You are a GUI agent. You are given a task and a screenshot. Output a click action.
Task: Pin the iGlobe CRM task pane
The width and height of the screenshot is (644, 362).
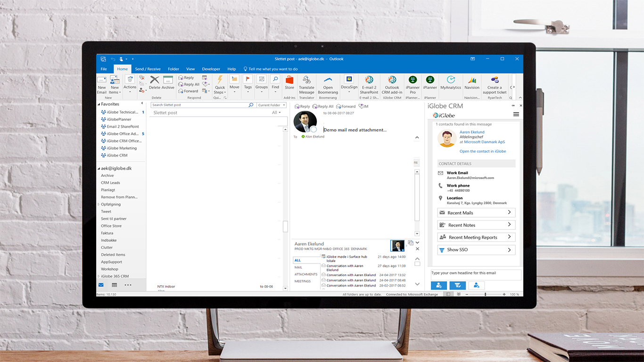coord(513,106)
